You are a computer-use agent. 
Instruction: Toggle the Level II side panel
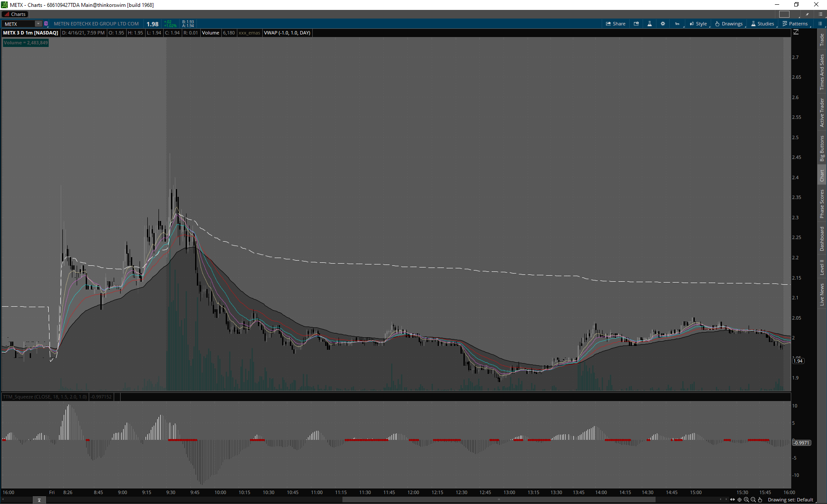pos(822,267)
